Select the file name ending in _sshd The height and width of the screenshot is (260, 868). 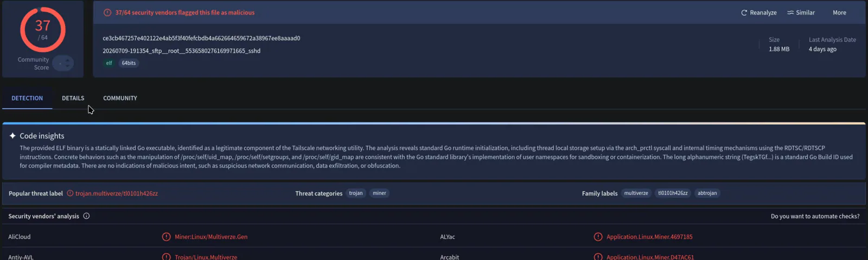click(x=181, y=51)
